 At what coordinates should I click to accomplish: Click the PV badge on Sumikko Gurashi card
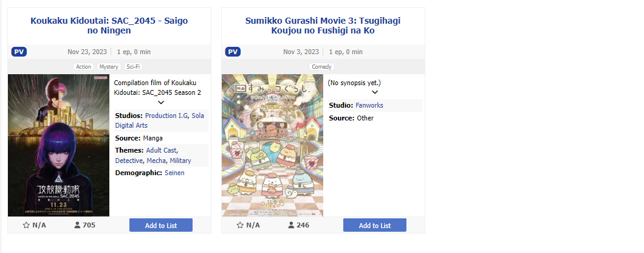(x=233, y=52)
